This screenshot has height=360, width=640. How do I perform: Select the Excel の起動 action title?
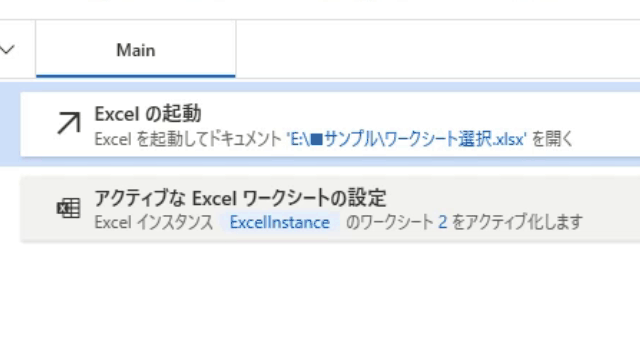point(148,113)
